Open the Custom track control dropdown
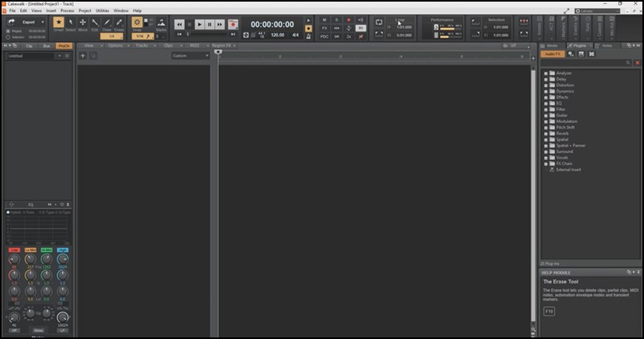644x339 pixels. (190, 56)
